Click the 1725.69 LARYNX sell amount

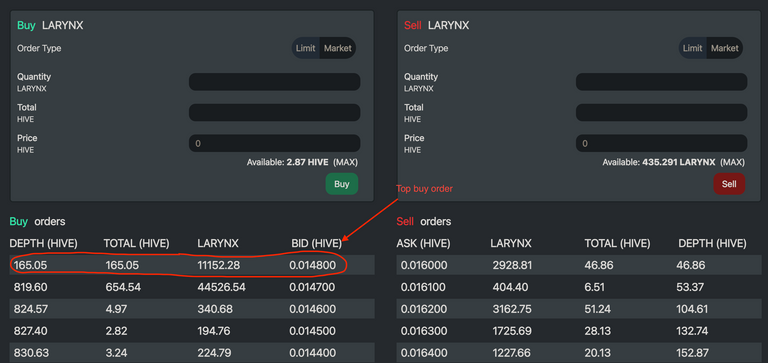point(512,331)
